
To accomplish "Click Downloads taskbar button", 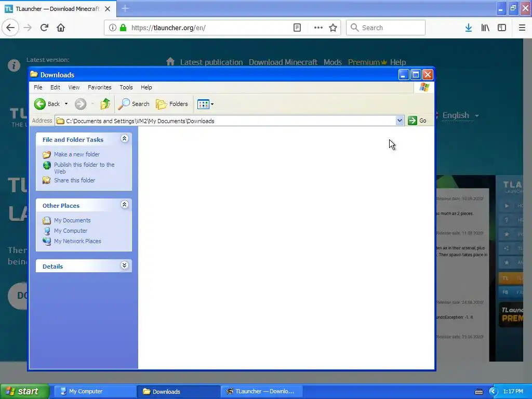I will tap(178, 391).
